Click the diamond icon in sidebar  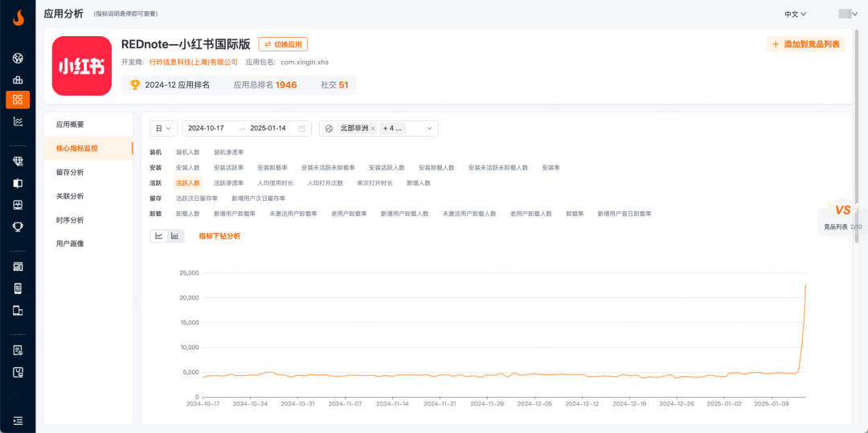click(x=18, y=161)
